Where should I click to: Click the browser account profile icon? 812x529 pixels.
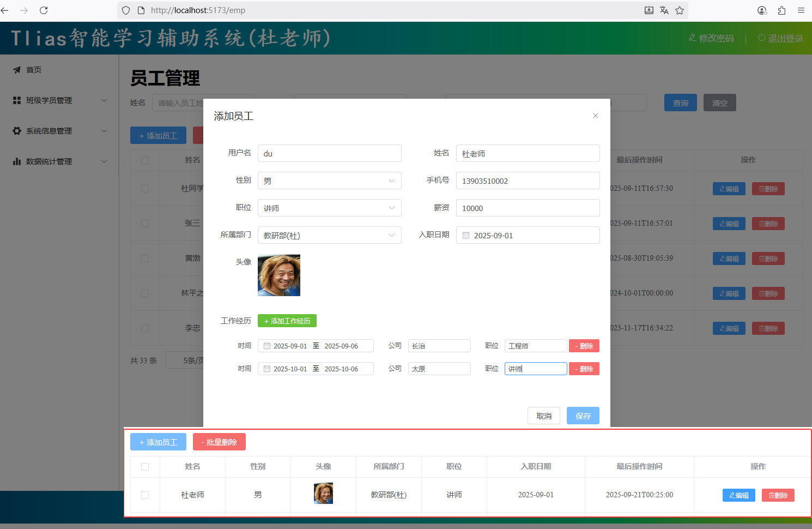pos(762,10)
